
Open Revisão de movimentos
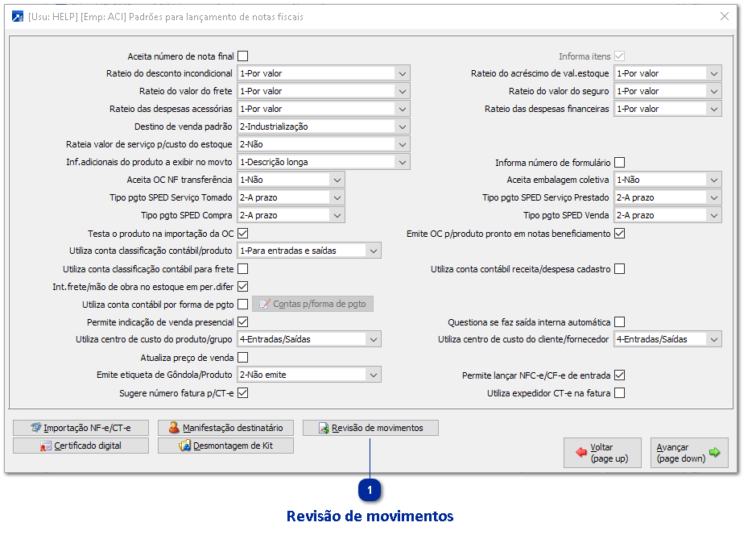pyautogui.click(x=371, y=428)
